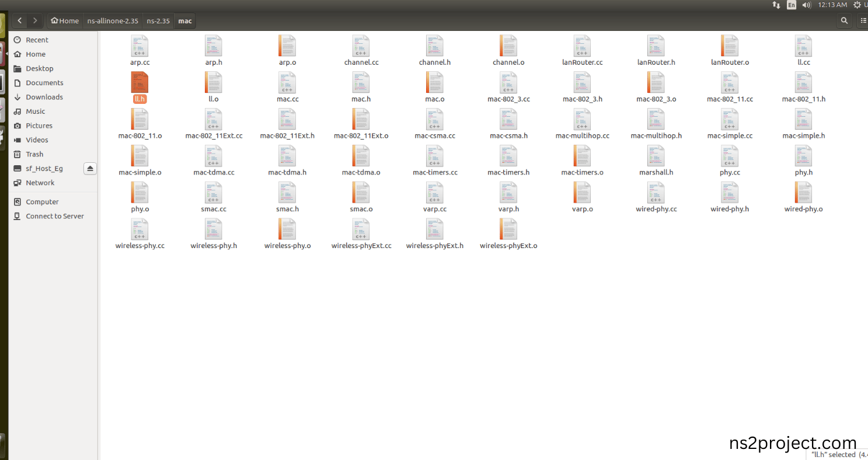Open the En keyboard layout indicator
The image size is (868, 460).
(791, 5)
